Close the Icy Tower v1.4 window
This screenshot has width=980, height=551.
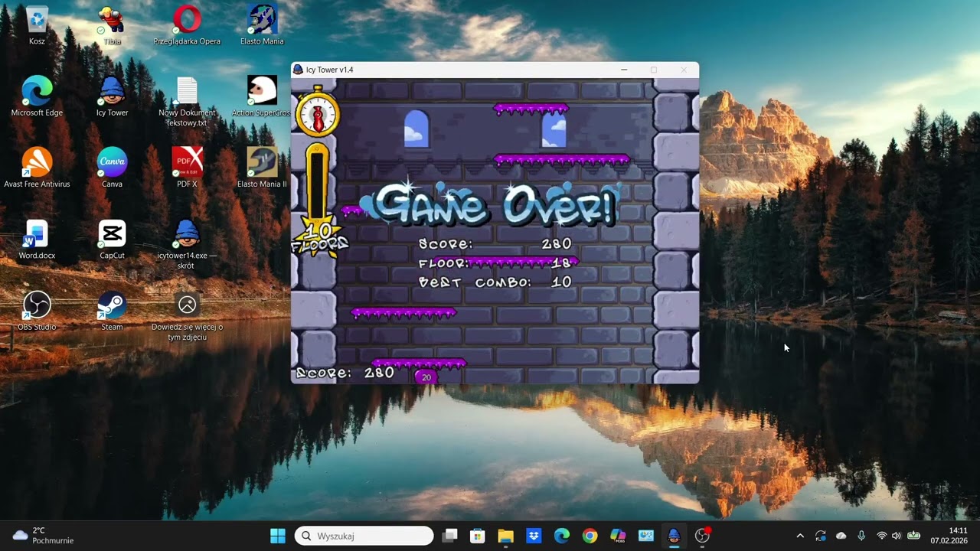coord(684,70)
